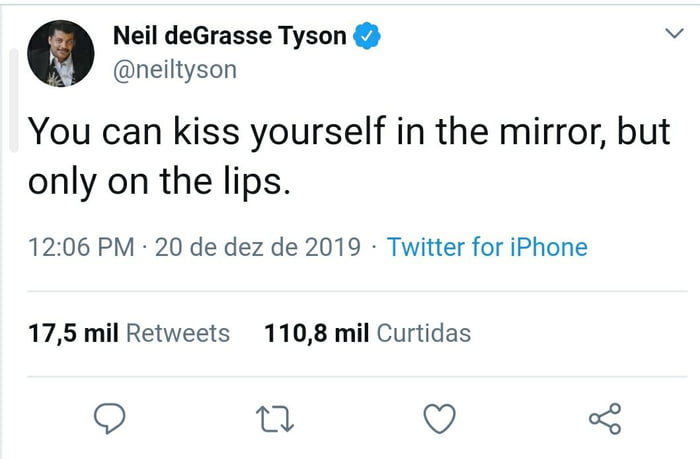Click the tweet line mentioning the mirror
This screenshot has width=700, height=459.
coord(348,134)
